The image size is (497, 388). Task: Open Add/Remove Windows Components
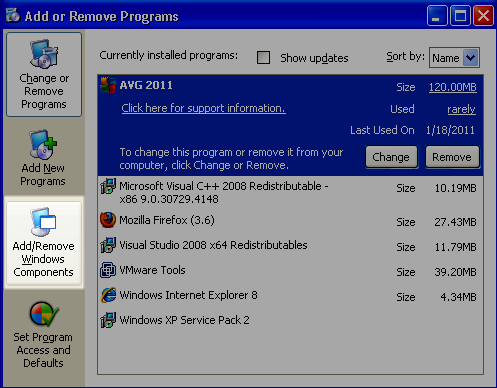(x=44, y=243)
